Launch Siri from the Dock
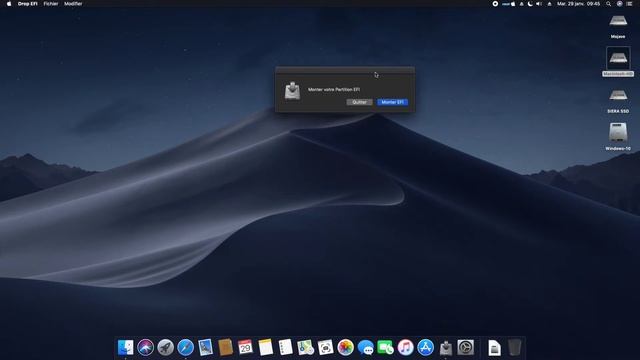The height and width of the screenshot is (360, 640). (145, 347)
